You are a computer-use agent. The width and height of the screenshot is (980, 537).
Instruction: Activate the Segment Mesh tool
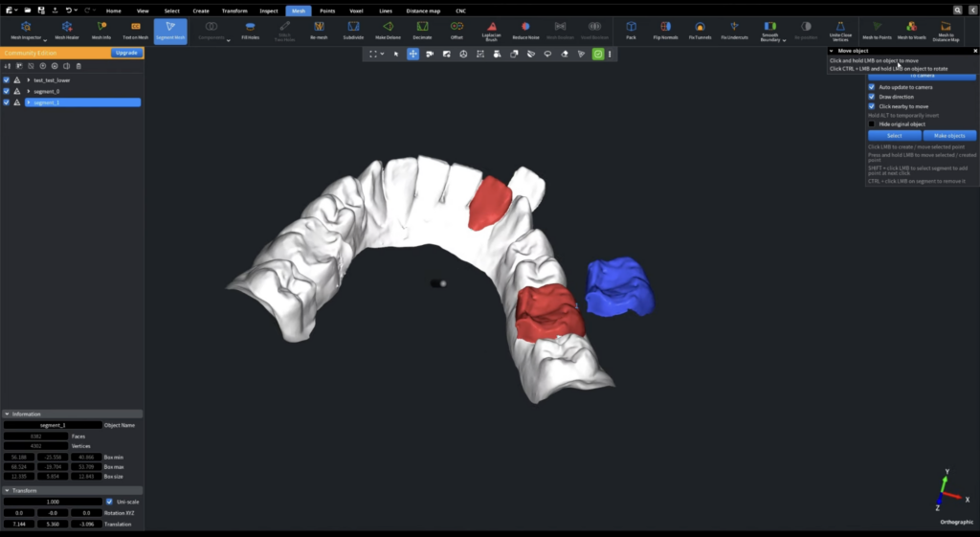pos(170,30)
